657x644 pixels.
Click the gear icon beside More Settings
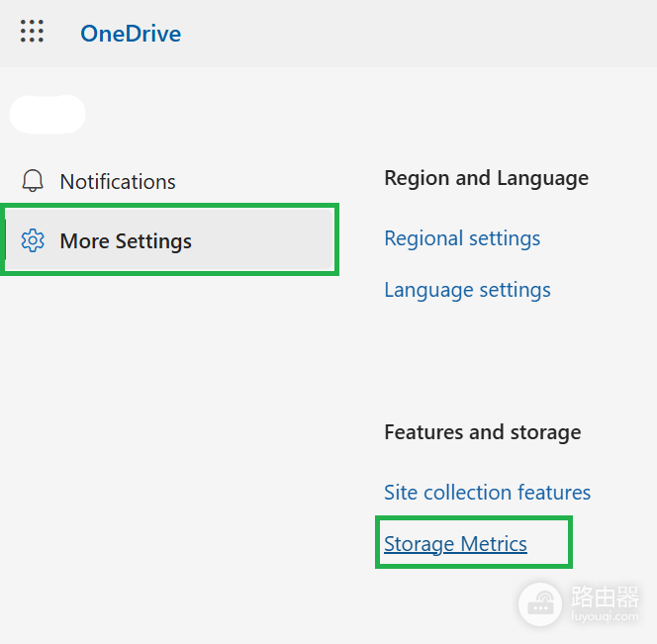tap(33, 240)
